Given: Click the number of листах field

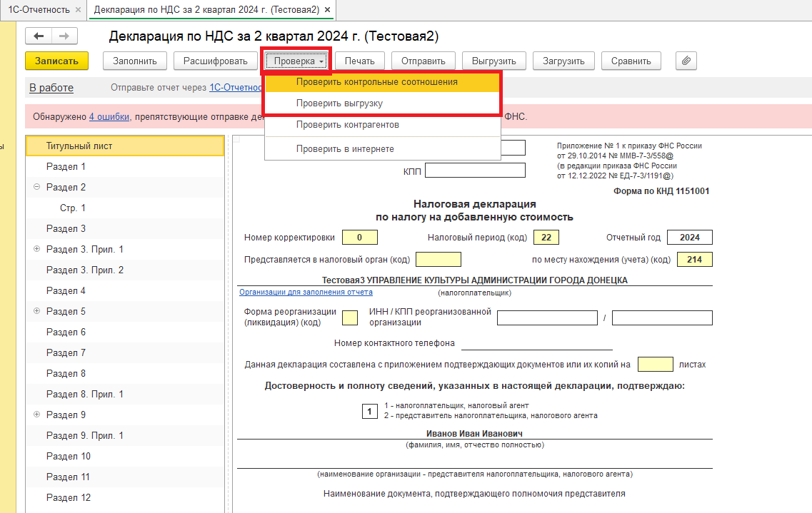Looking at the screenshot, I should click(x=656, y=364).
